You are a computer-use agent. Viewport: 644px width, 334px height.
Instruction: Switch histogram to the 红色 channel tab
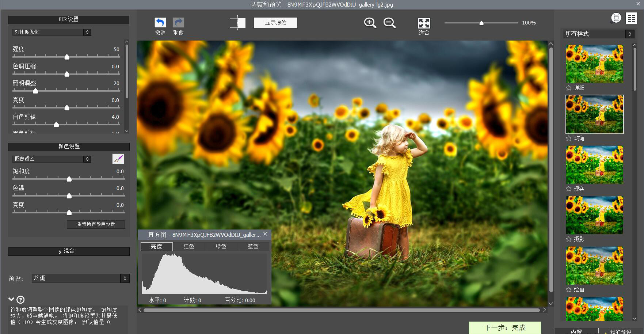188,246
